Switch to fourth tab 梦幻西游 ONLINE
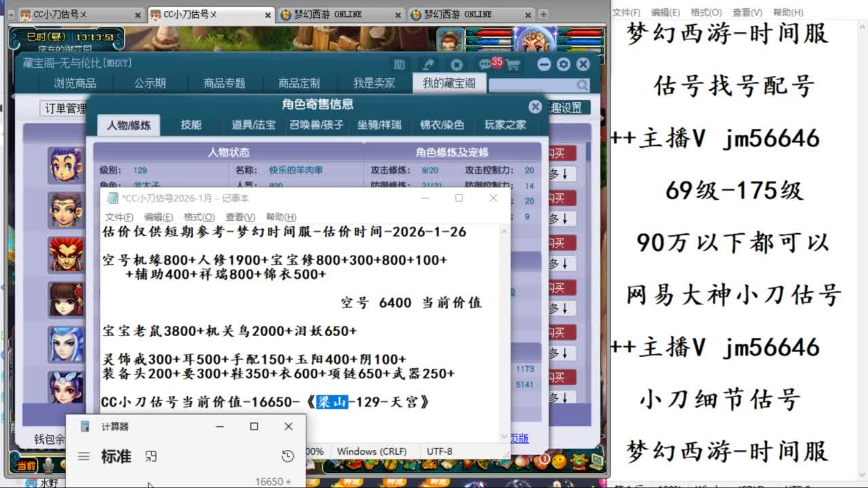Screen dimensions: 868x488 (470, 14)
